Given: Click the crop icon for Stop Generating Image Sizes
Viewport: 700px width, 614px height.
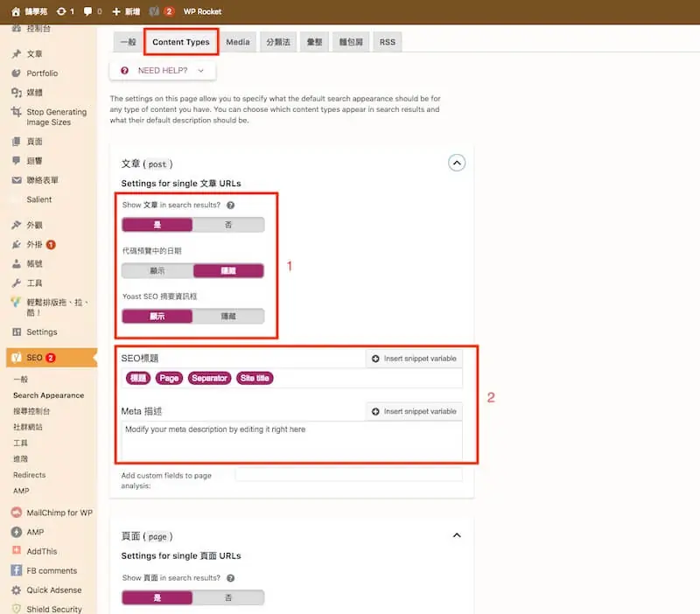Looking at the screenshot, I should click(17, 112).
